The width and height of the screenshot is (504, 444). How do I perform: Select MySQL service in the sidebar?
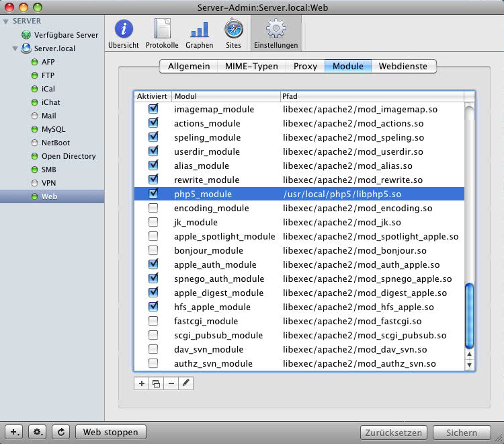(54, 129)
